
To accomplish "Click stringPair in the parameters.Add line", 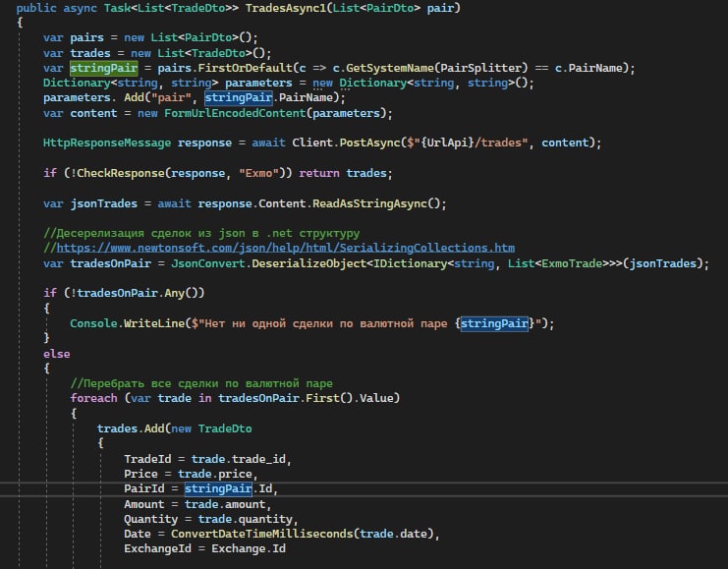I will [238, 97].
